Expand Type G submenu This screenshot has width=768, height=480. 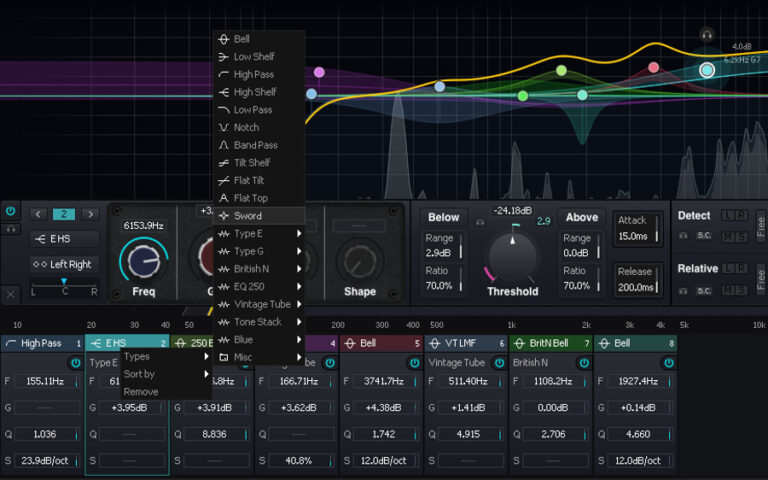click(259, 251)
